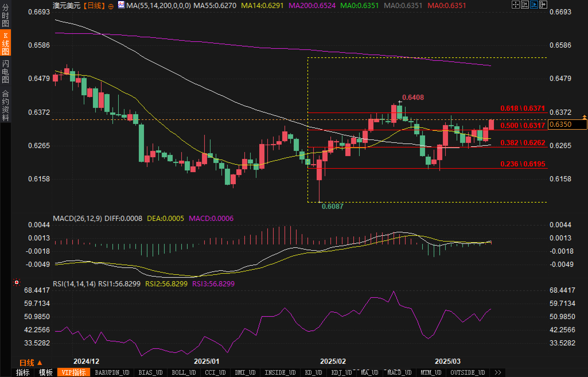588x377 pixels.
Task: Expand more indicators with the >> arrow
Action: pos(498,372)
